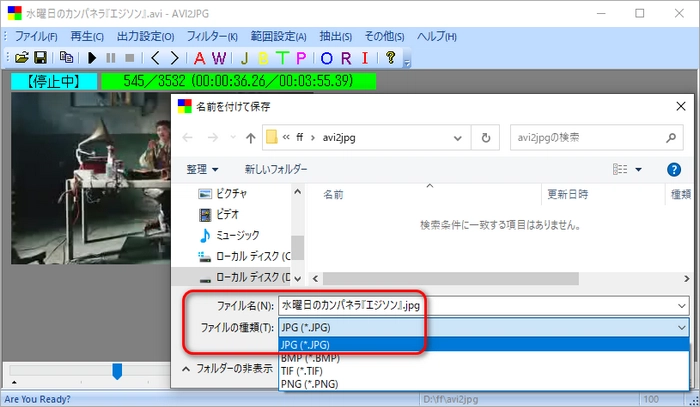Image resolution: width=700 pixels, height=407 pixels.
Task: Click the blue O toolbar icon
Action: (327, 58)
